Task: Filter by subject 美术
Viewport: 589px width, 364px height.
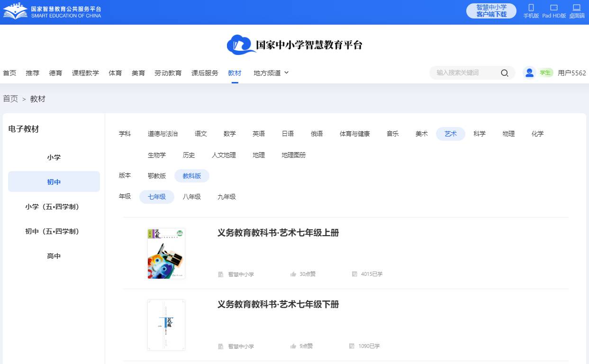Action: (x=422, y=134)
